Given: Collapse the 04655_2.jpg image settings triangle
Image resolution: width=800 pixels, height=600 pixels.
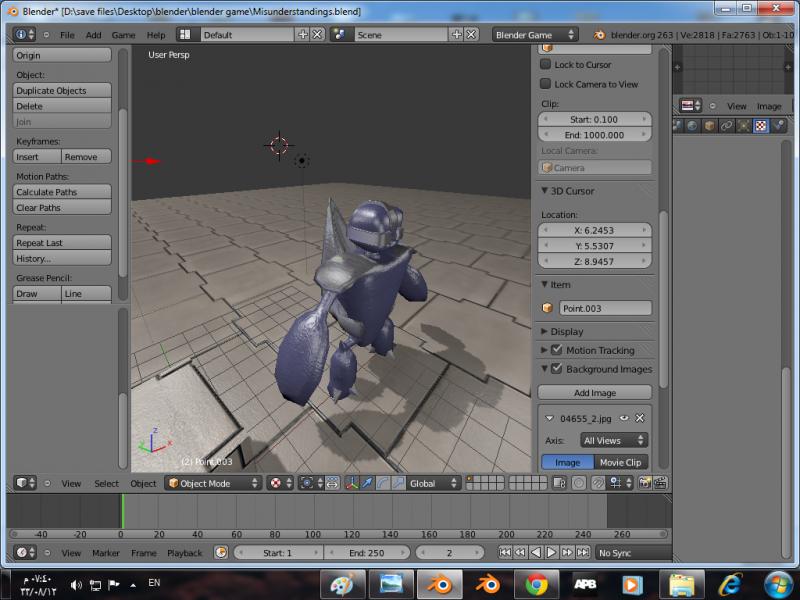Looking at the screenshot, I should click(x=549, y=418).
